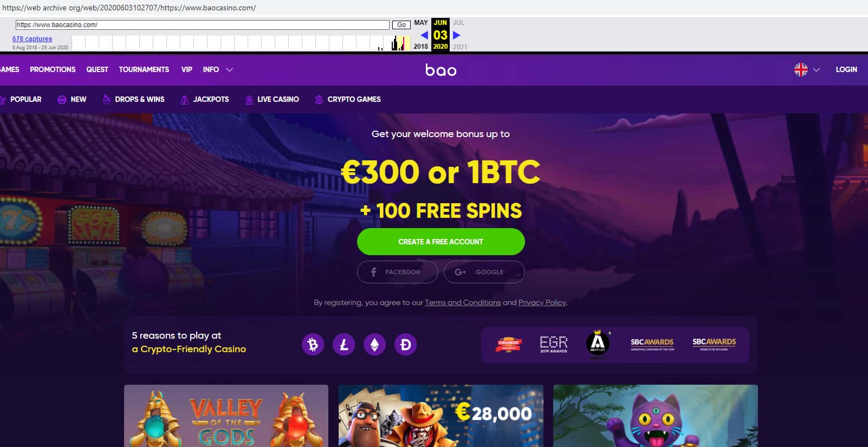Open the UK flag language dropdown
Image resolution: width=868 pixels, height=447 pixels.
(x=807, y=69)
